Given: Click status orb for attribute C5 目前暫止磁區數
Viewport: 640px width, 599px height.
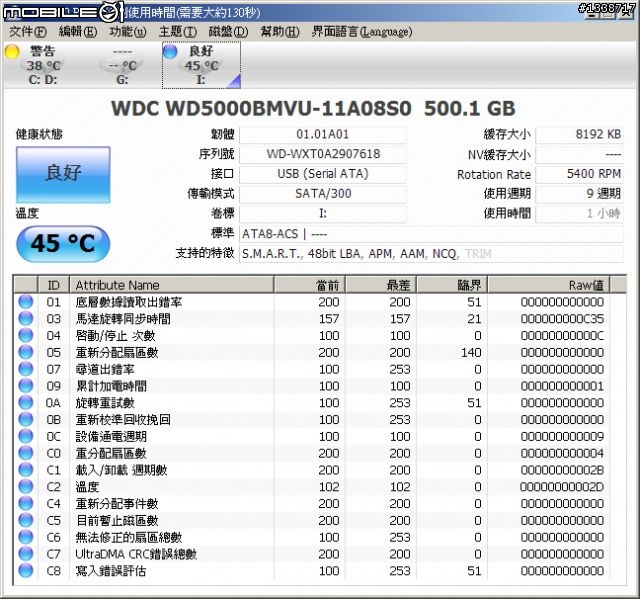Looking at the screenshot, I should [25, 521].
